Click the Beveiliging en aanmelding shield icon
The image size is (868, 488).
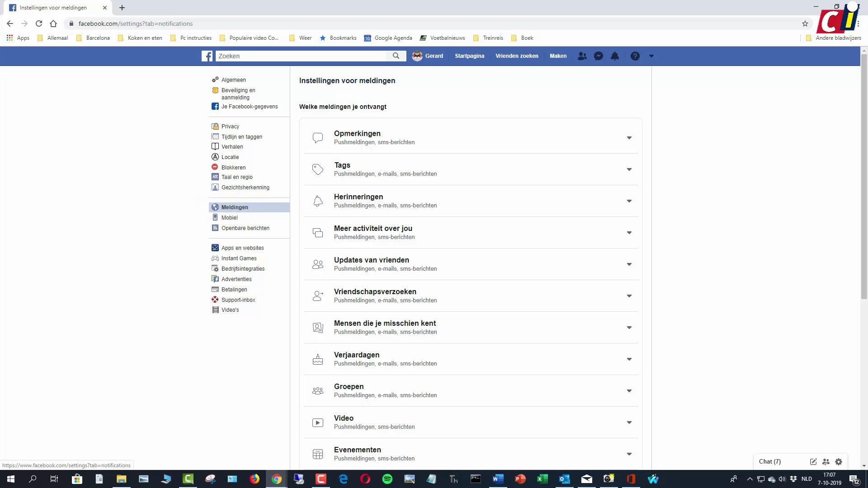[x=215, y=90]
